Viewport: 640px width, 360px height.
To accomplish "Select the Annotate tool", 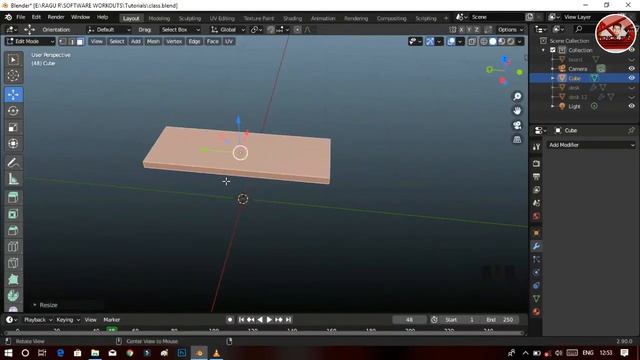I will [x=13, y=162].
